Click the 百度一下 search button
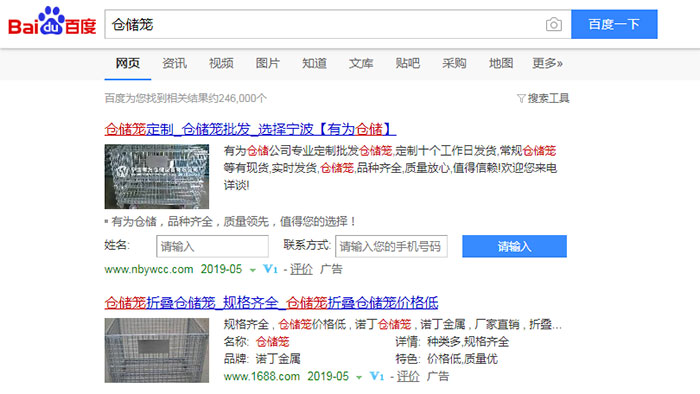This screenshot has height=394, width=700. coord(614,24)
